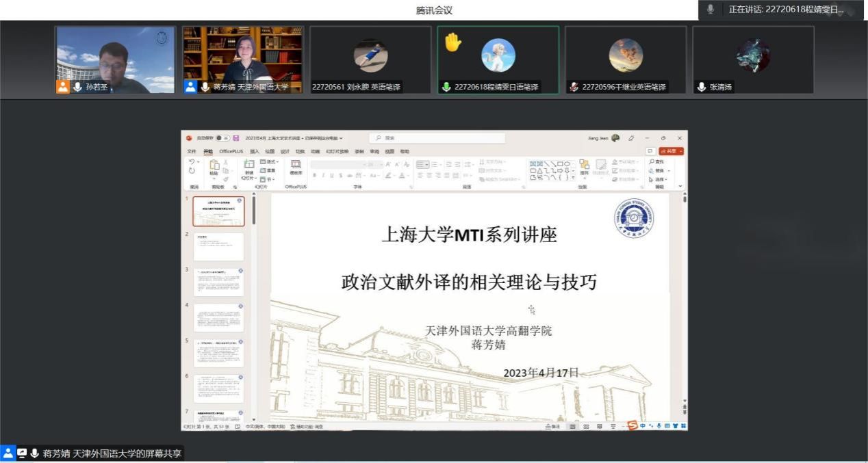Switch to slide sorter view icon
868x463 pixels.
(586, 427)
